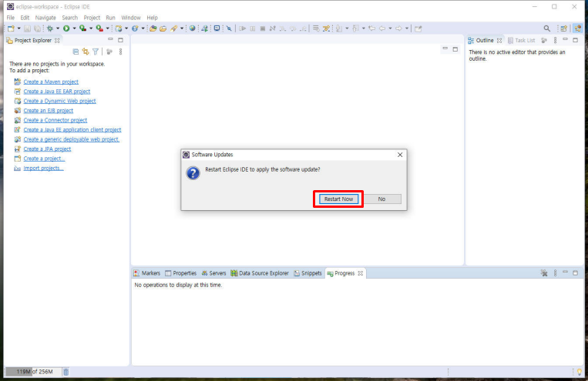Viewport: 588px width, 381px height.
Task: Click the Save All toolbar icon
Action: pyautogui.click(x=38, y=28)
